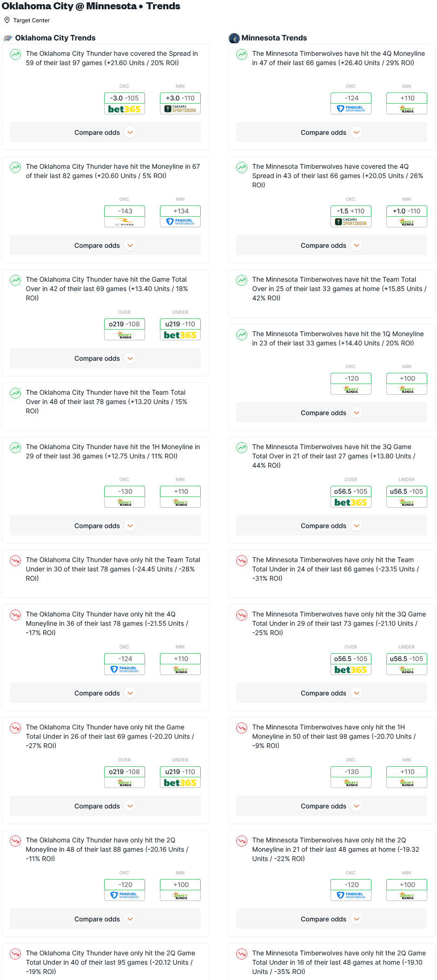Click FanDuel logo under MIN +134 moneyline

pos(180,222)
